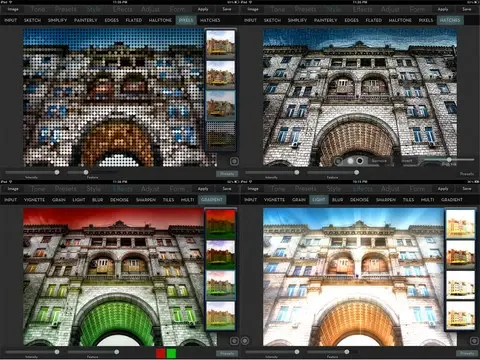Screen dimensions: 480x360
Task: Open the SIMPLIFY tab on the Pixels screen
Action: click(x=57, y=20)
